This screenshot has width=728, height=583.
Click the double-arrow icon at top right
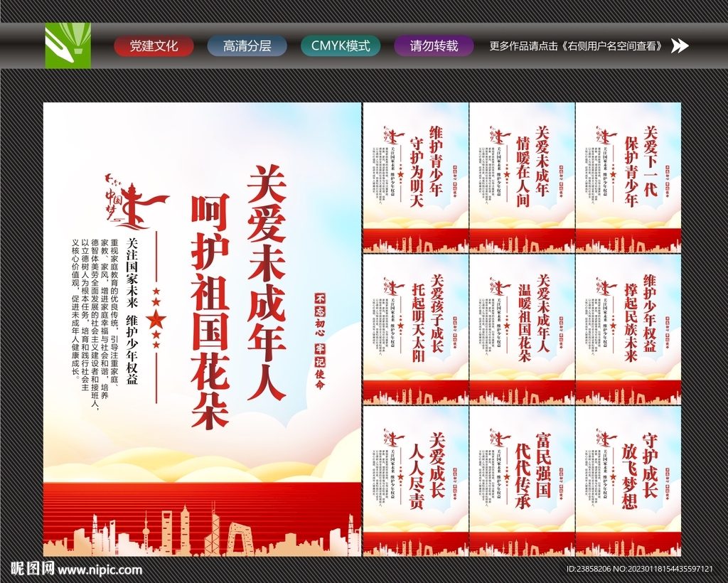coord(680,46)
